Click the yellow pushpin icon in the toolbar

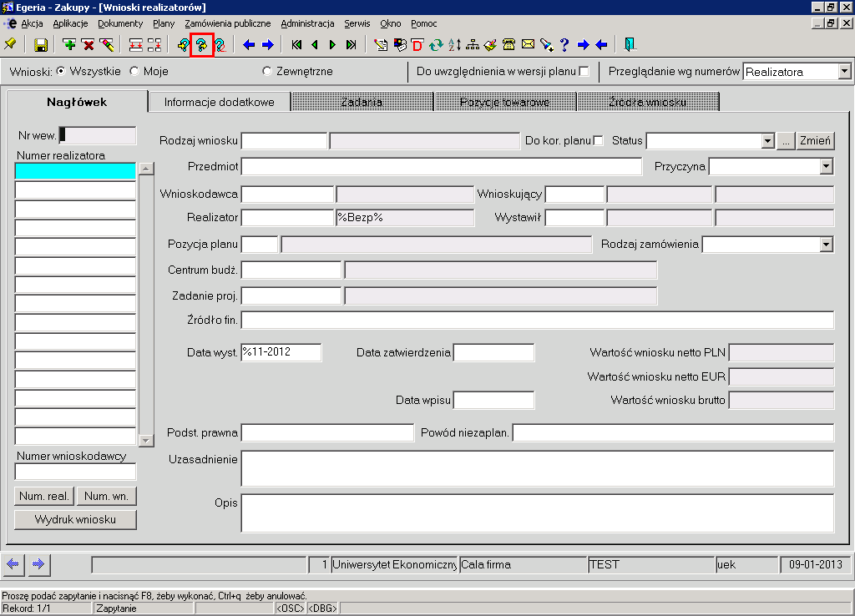[10, 45]
